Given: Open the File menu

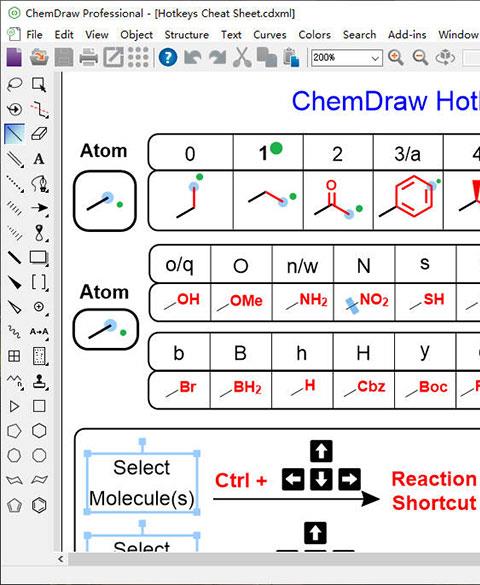Looking at the screenshot, I should 34,35.
